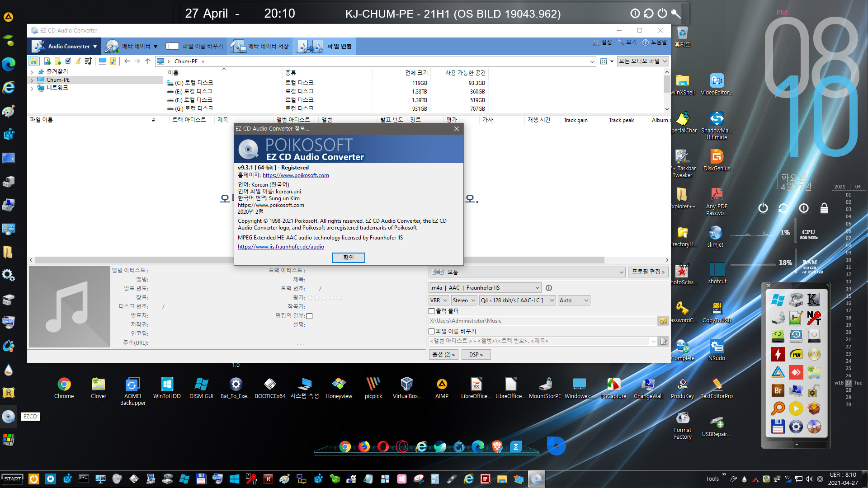
Task: Click the computer monitor toolbar icon
Action: 103,61
